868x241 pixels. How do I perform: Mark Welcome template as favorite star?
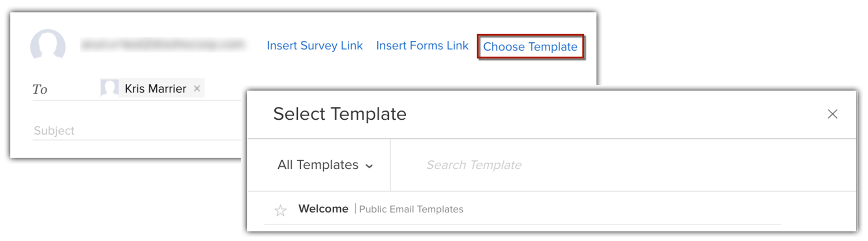click(x=280, y=210)
